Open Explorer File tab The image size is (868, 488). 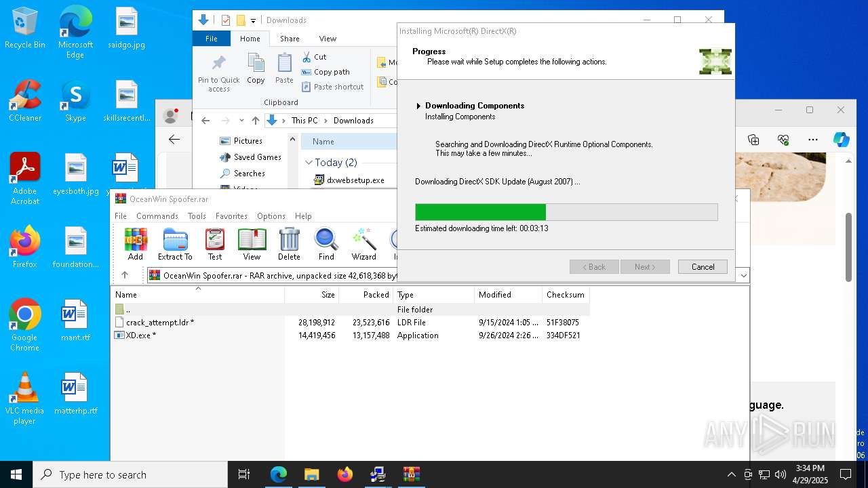pyautogui.click(x=212, y=39)
